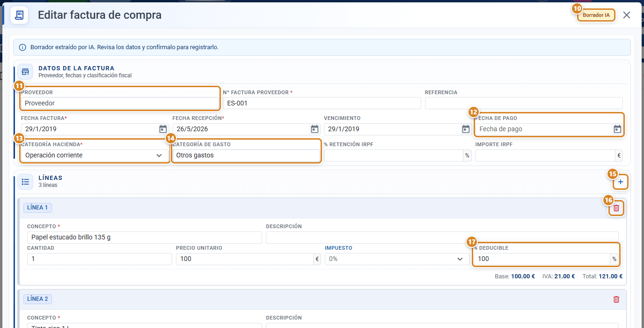This screenshot has width=644, height=328.
Task: Click the Borrador IA badge
Action: tap(596, 15)
